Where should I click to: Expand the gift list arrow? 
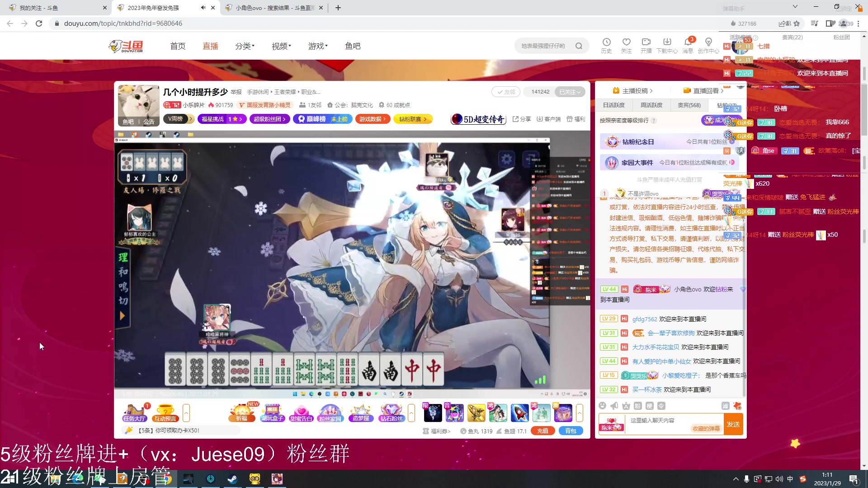(579, 413)
